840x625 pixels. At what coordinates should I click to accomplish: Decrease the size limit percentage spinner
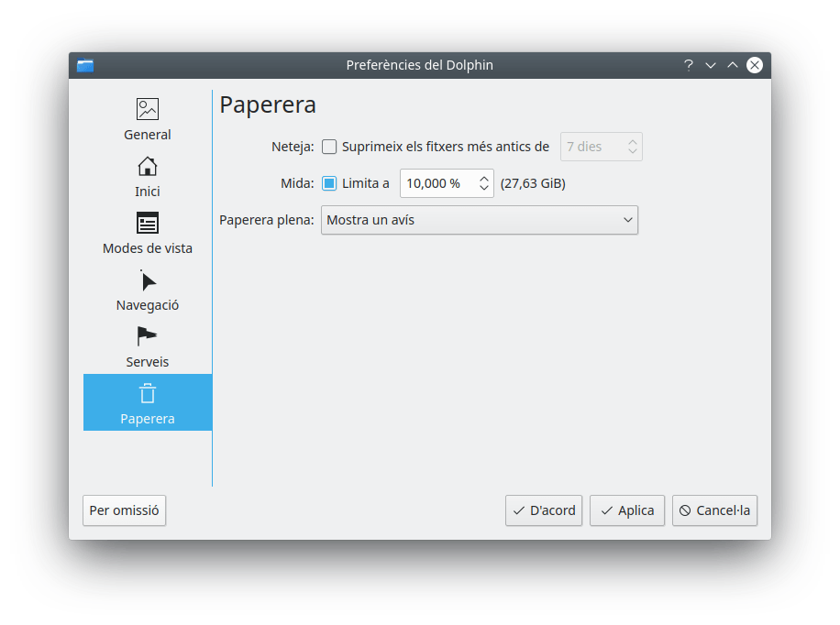click(484, 189)
